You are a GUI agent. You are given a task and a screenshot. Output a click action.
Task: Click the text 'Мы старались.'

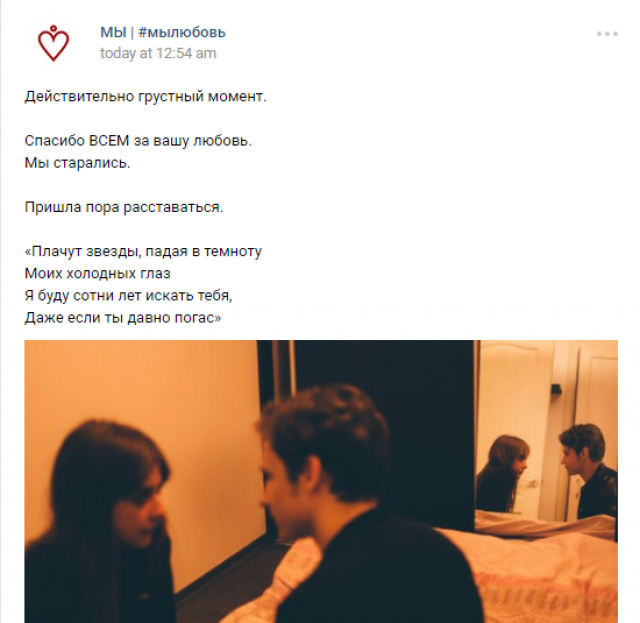(x=77, y=163)
